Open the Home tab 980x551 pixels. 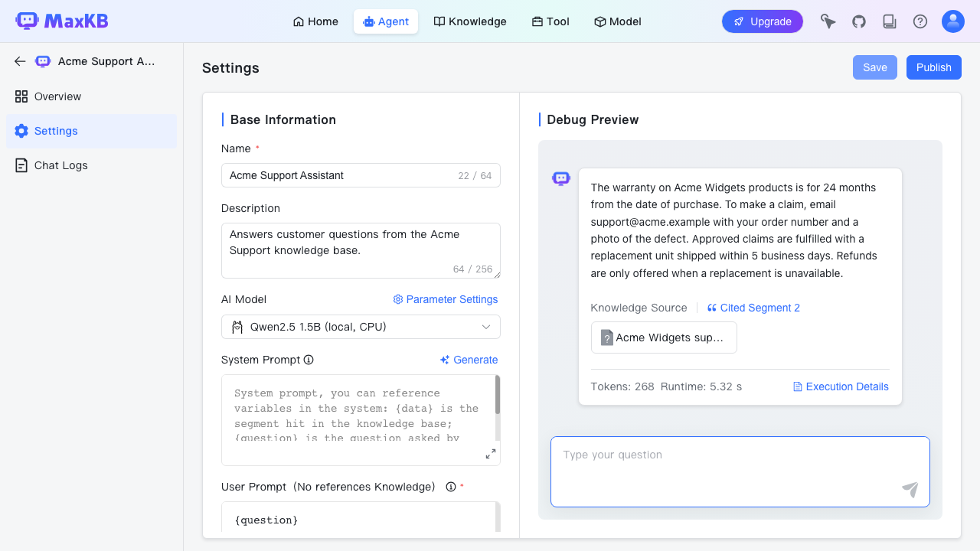(315, 21)
